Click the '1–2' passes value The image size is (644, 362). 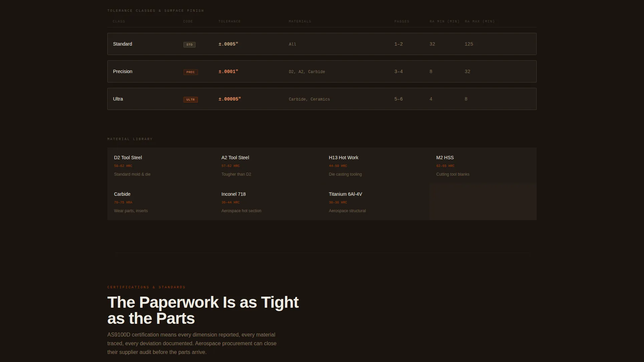point(398,44)
